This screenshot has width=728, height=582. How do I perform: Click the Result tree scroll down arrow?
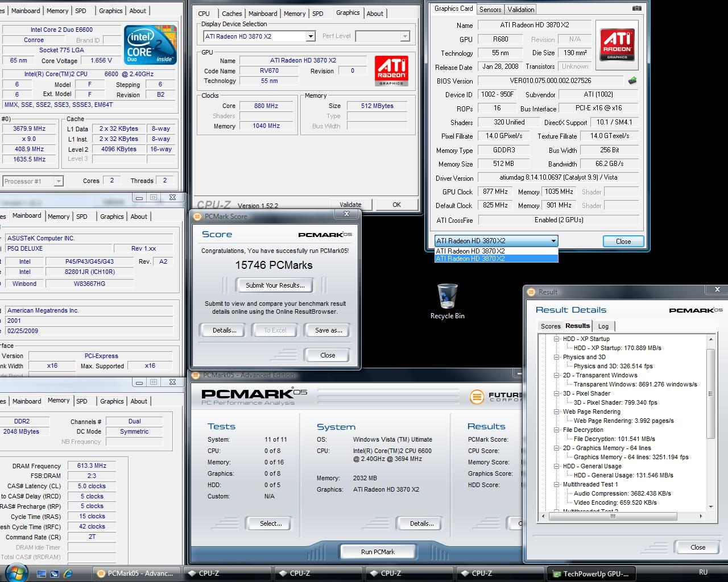(x=710, y=506)
